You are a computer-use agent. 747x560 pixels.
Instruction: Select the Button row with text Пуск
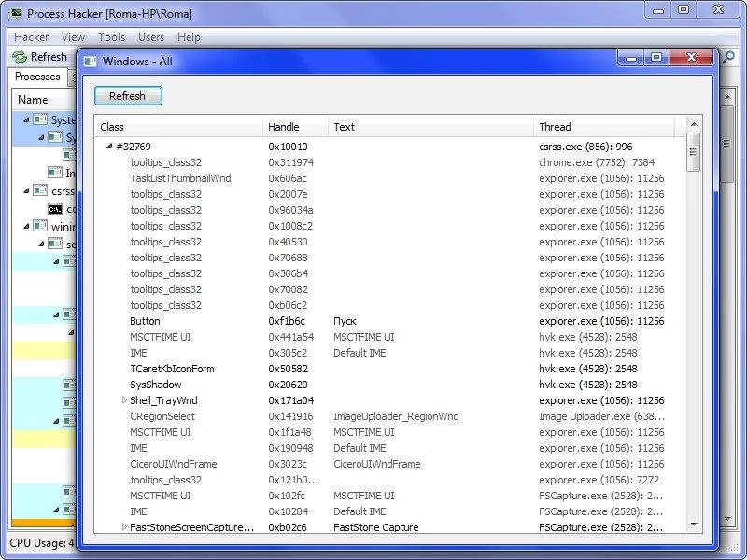pos(390,321)
